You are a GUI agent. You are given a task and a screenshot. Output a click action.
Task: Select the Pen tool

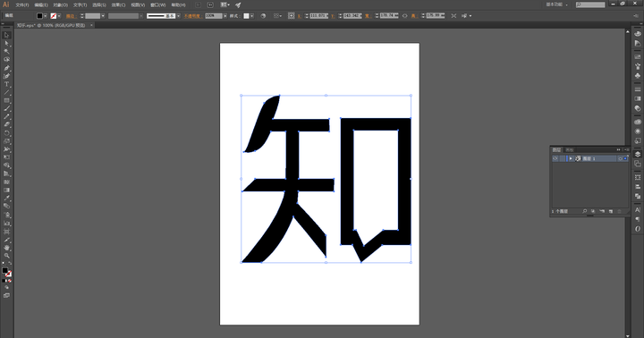[x=6, y=68]
